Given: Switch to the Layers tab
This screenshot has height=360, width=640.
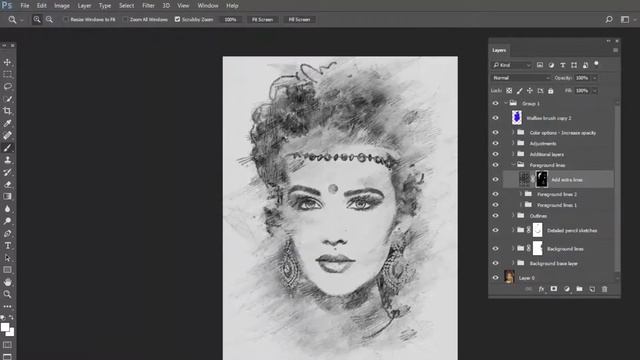Looking at the screenshot, I should click(x=499, y=50).
